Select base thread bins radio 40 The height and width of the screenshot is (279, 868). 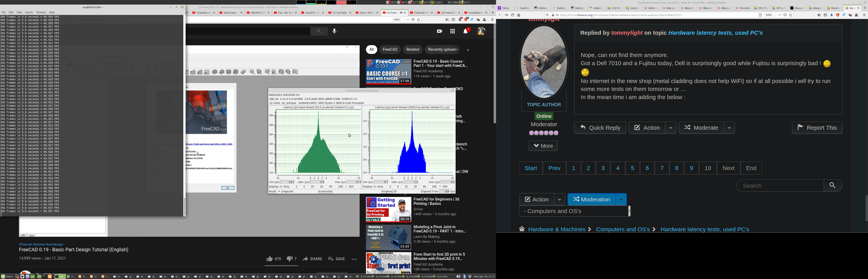(327, 187)
